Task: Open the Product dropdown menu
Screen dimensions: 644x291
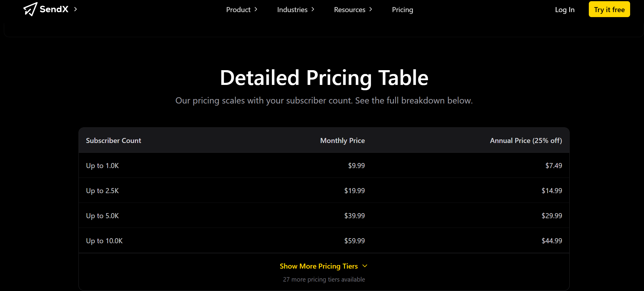Action: pos(238,9)
